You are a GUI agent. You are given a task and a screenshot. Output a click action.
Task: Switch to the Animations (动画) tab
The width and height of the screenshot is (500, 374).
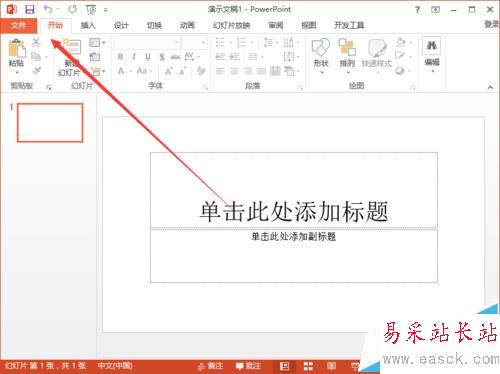(x=187, y=25)
